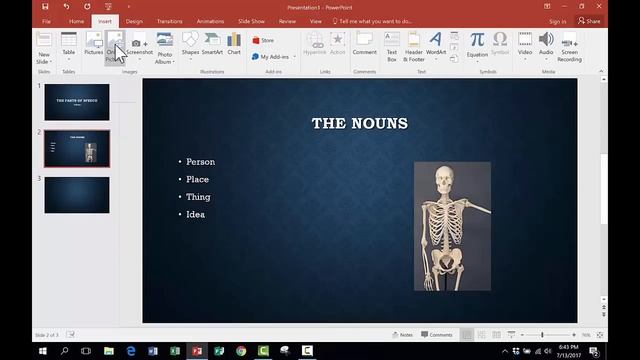Create a Photo Album
The width and height of the screenshot is (640, 360).
point(164,48)
